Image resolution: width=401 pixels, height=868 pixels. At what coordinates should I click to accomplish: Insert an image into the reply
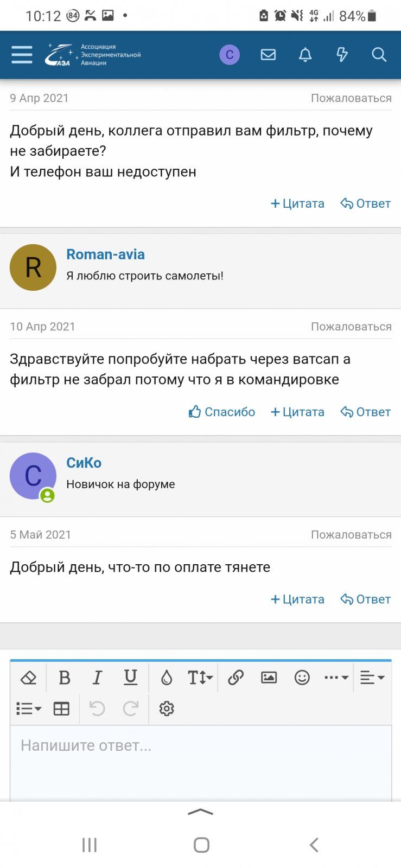tap(269, 678)
